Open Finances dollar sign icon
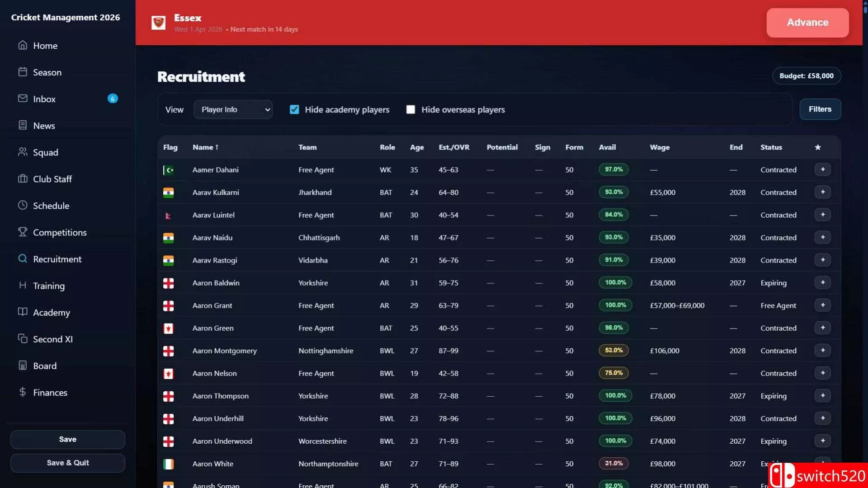 23,392
